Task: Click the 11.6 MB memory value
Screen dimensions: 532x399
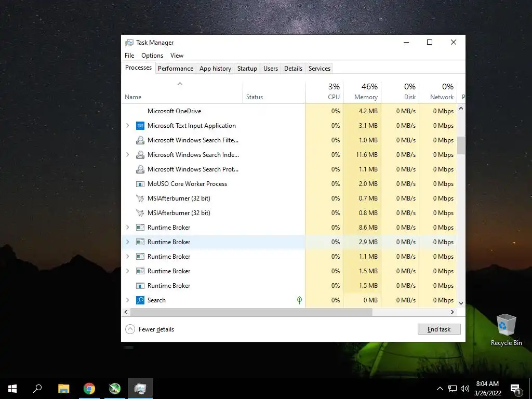Action: [x=367, y=155]
